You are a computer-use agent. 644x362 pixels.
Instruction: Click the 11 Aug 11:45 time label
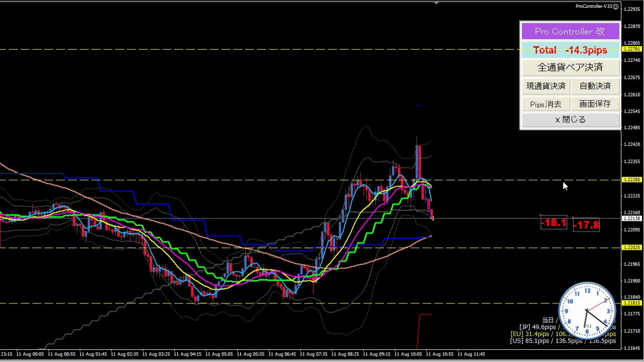pos(472,354)
